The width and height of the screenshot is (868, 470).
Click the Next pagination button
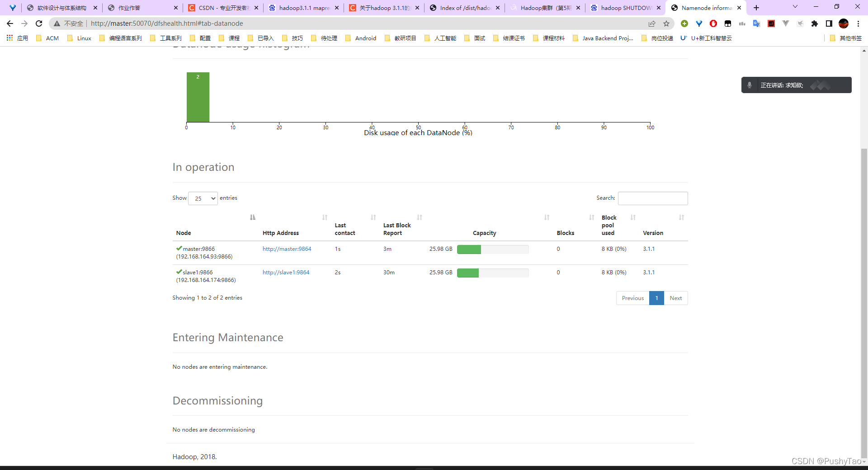[676, 298]
